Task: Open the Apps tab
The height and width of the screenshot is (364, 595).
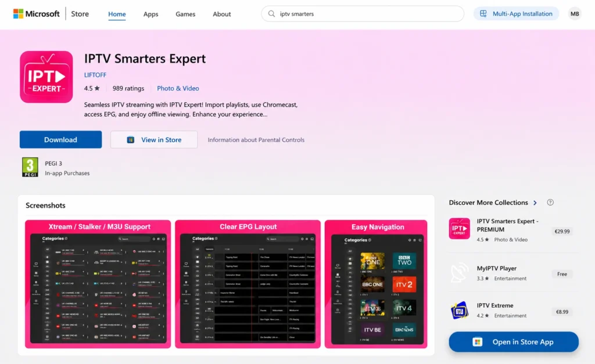Action: [x=150, y=14]
